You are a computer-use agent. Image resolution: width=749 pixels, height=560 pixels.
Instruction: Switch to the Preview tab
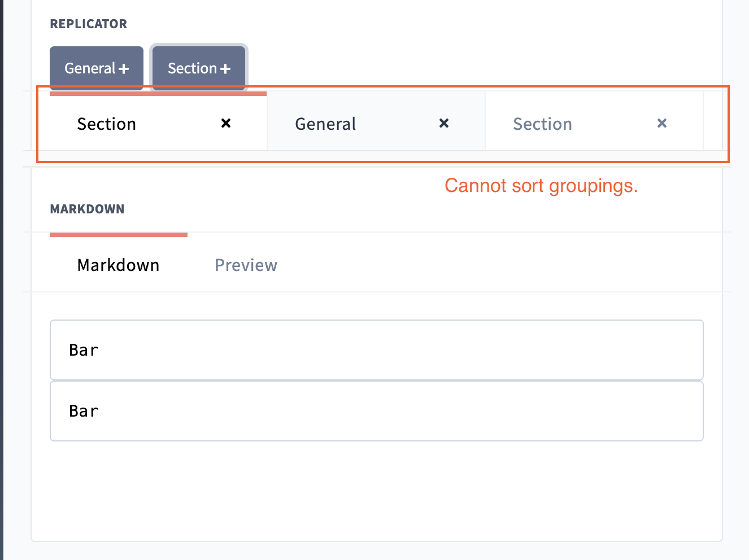point(246,265)
